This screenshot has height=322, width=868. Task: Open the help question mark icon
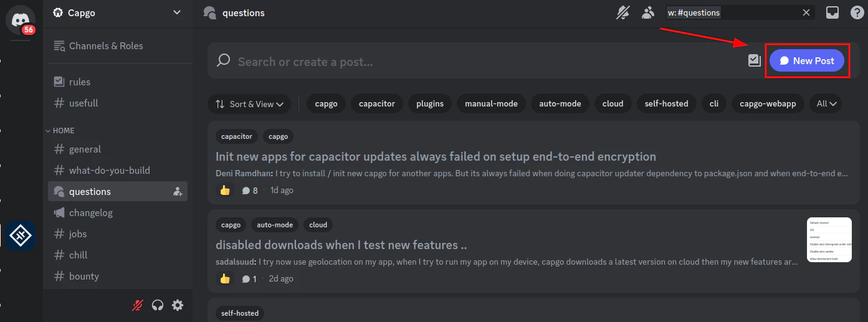point(857,12)
